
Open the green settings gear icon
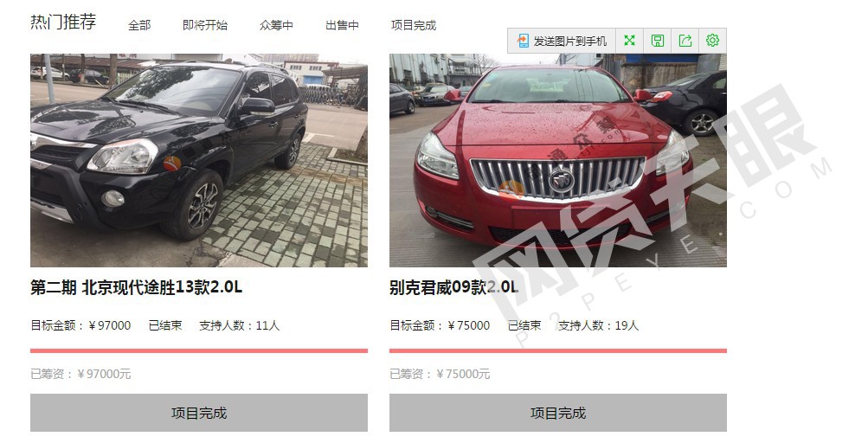[x=712, y=41]
